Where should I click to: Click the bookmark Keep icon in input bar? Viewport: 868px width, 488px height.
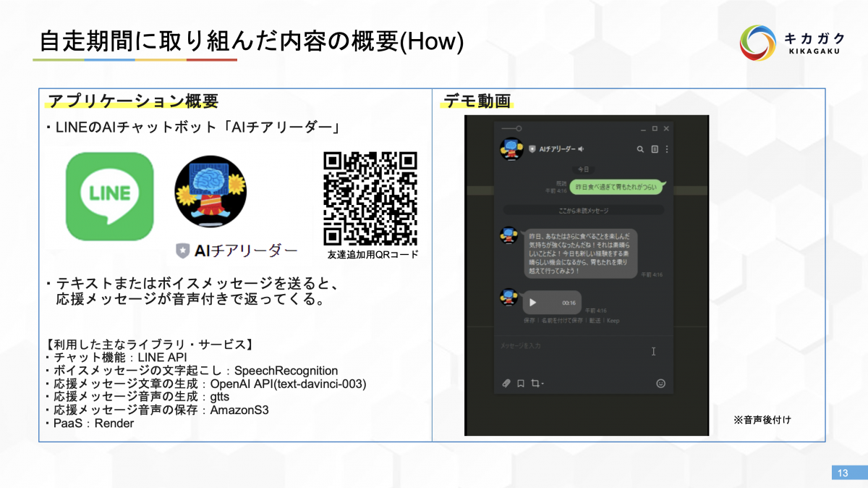(520, 383)
